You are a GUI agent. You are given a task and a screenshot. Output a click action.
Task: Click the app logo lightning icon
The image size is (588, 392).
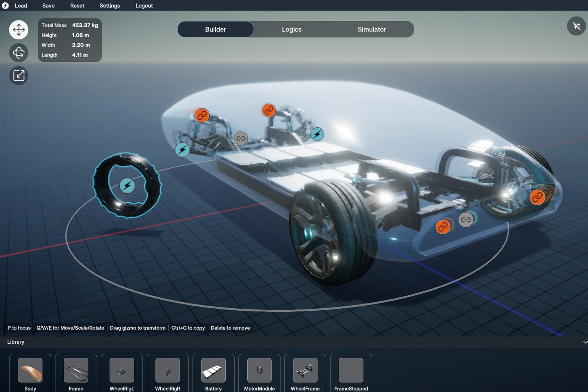pyautogui.click(x=6, y=6)
